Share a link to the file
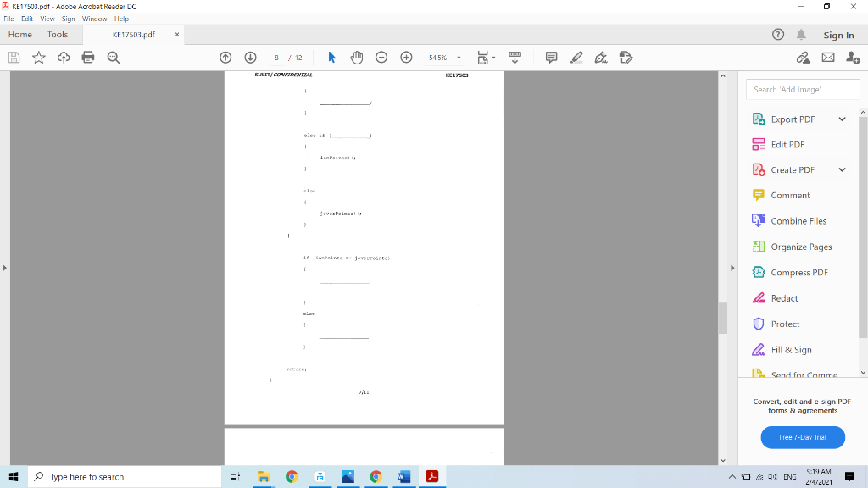868x488 pixels. click(x=804, y=58)
